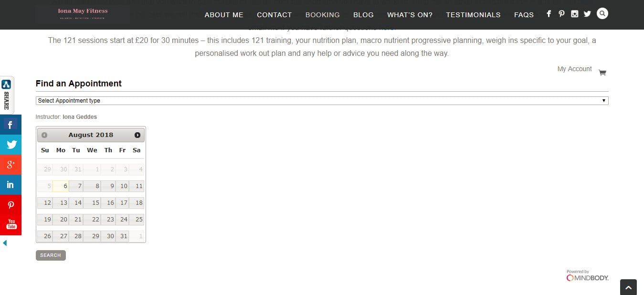Select August 11 in the calendar
The image size is (644, 295).
(x=137, y=186)
